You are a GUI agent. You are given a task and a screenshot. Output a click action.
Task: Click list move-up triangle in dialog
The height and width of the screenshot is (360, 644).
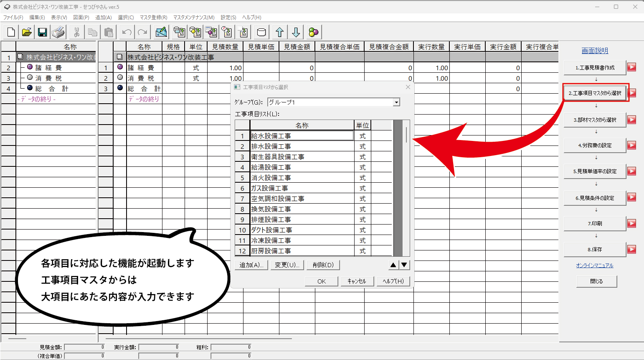(393, 265)
